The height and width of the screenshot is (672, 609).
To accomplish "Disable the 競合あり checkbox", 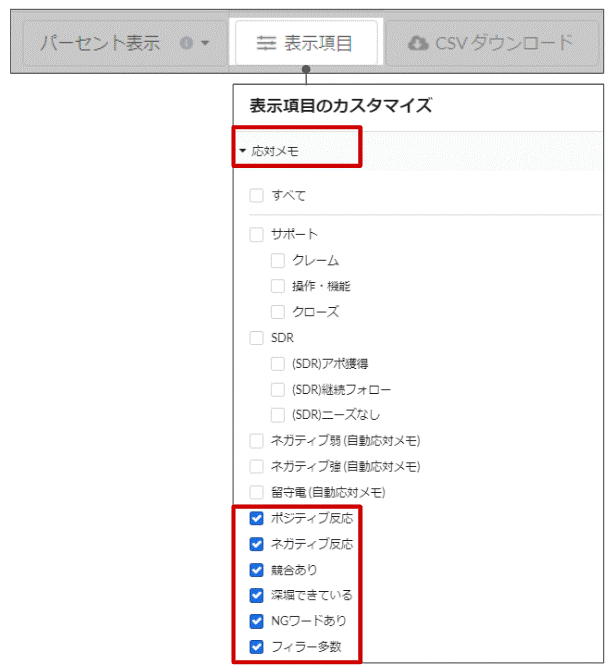I will (x=256, y=570).
